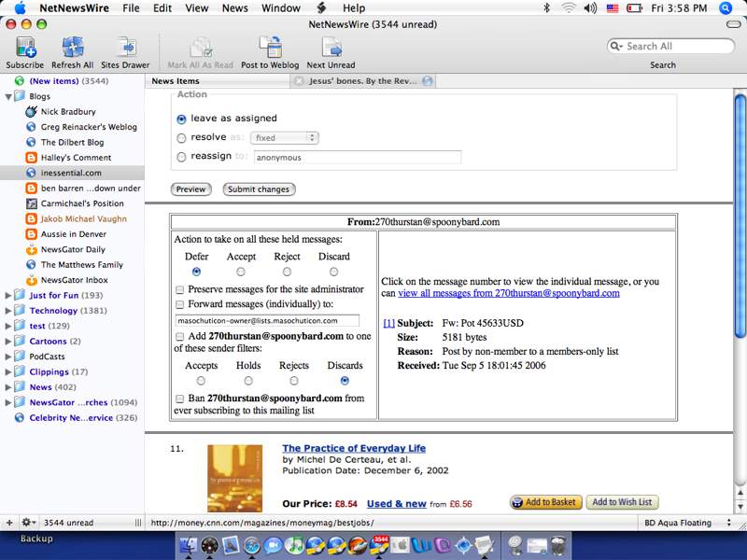Collapse the Blogs folder
The height and width of the screenshot is (560, 747).
pos(8,97)
